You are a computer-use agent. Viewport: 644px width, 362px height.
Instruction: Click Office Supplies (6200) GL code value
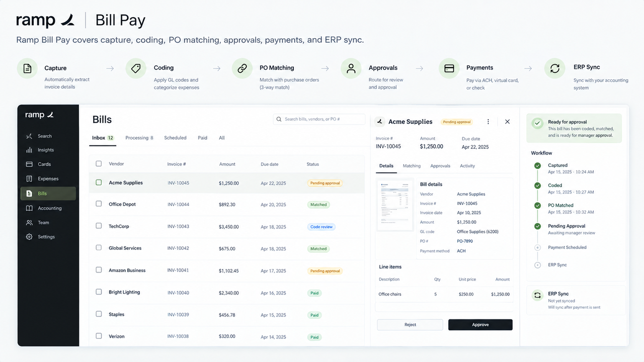click(478, 232)
